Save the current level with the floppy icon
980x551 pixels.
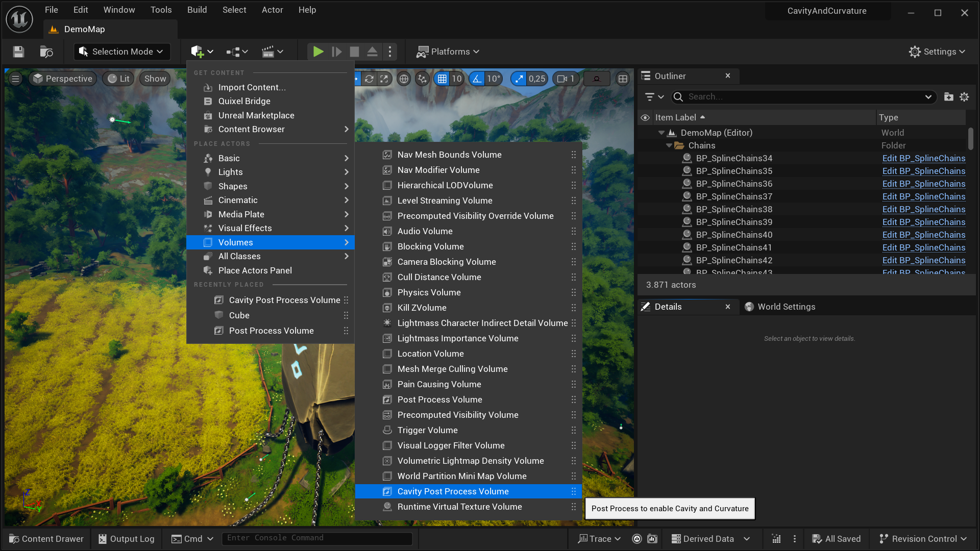point(19,52)
